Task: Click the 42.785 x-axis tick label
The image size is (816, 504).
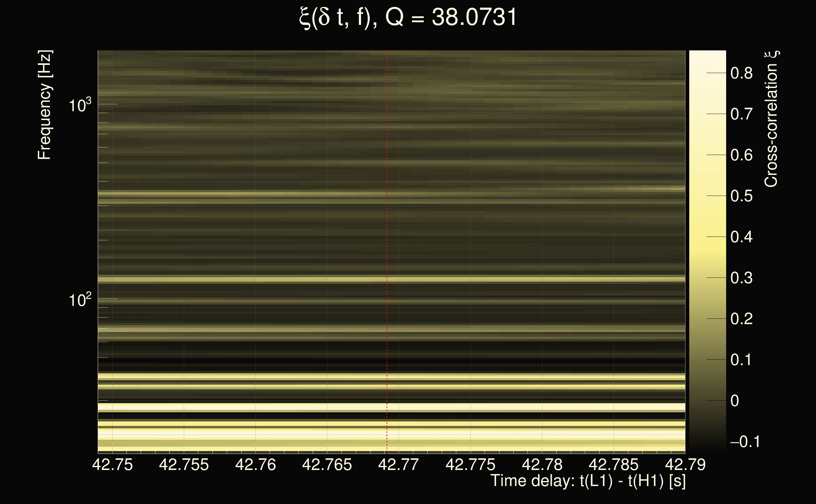Action: point(614,465)
